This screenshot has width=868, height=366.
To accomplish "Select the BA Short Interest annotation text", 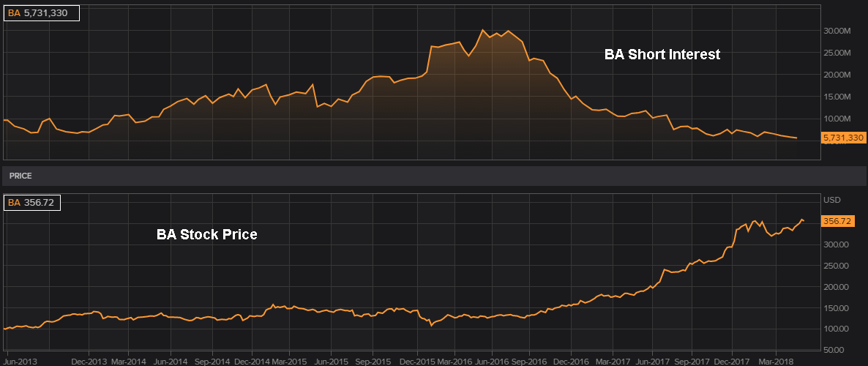I will click(662, 54).
